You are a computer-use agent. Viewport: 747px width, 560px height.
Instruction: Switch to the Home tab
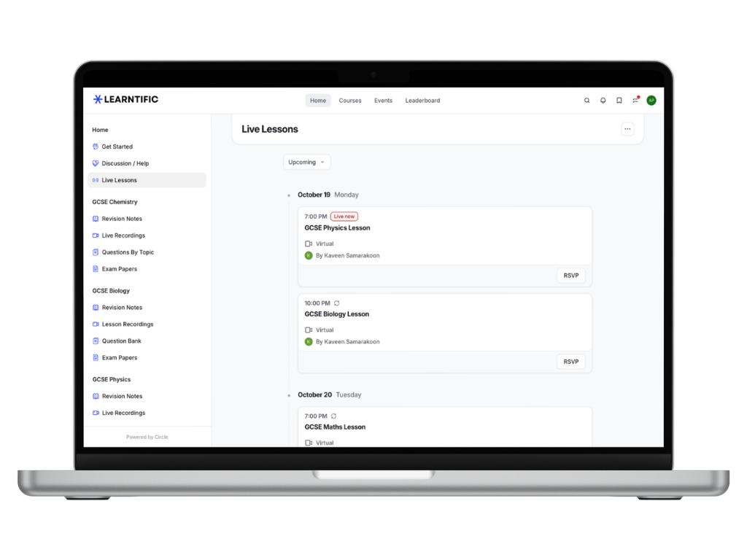click(318, 101)
